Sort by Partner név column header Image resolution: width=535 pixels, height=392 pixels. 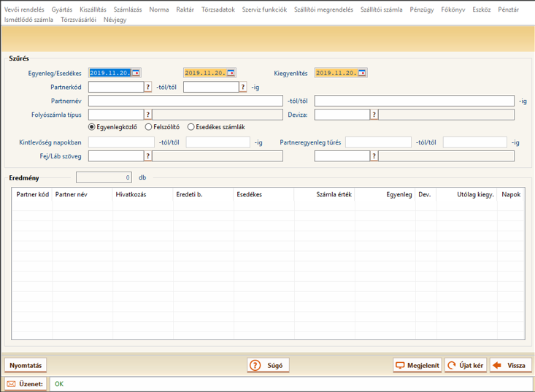point(82,194)
